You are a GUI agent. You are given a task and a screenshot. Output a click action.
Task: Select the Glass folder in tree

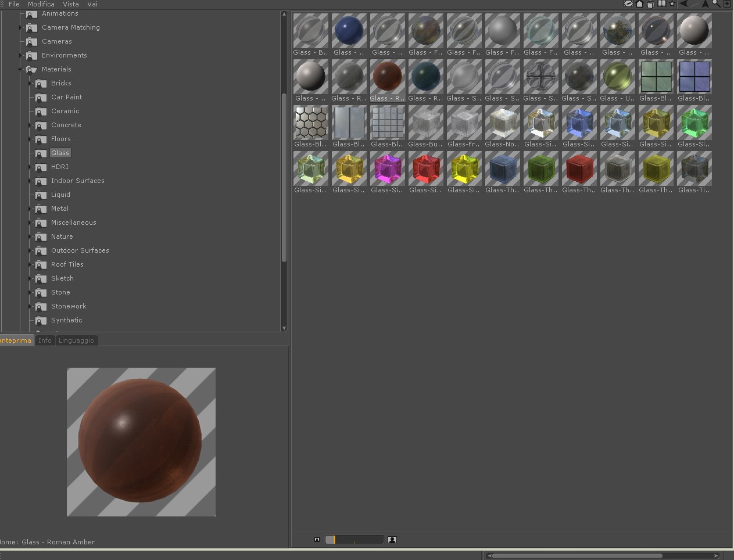(60, 153)
